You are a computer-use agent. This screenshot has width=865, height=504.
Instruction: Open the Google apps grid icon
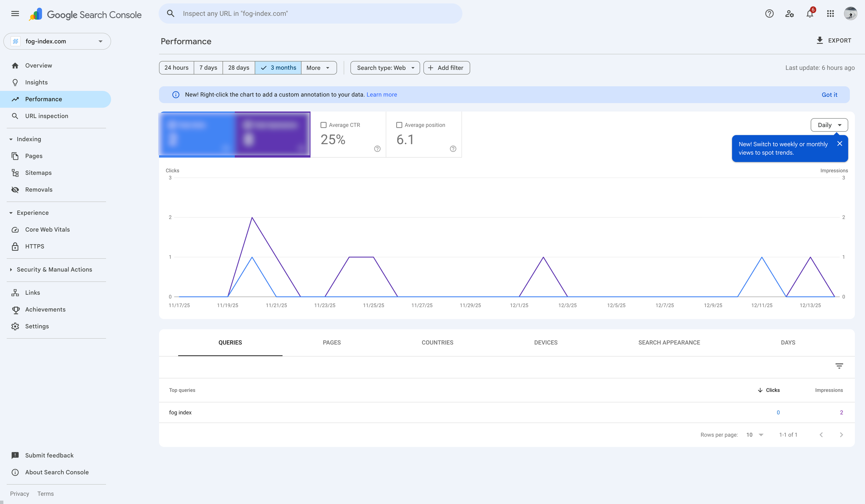tap(830, 13)
